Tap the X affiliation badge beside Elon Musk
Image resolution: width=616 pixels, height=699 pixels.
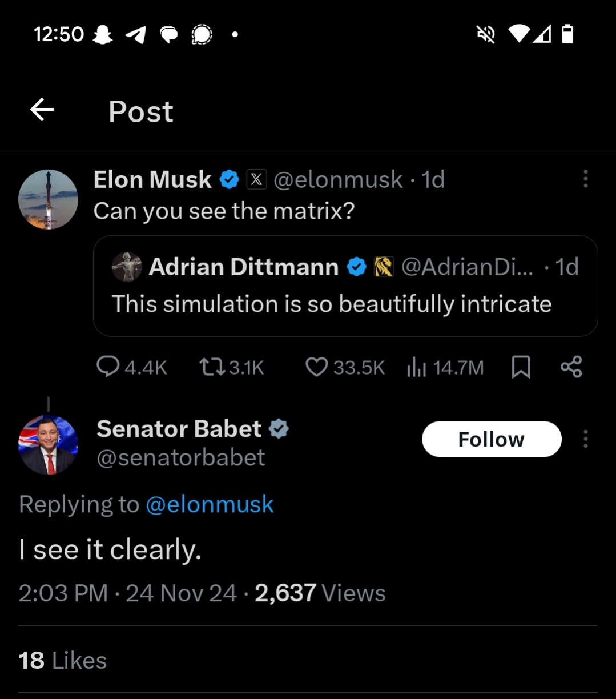click(x=256, y=179)
